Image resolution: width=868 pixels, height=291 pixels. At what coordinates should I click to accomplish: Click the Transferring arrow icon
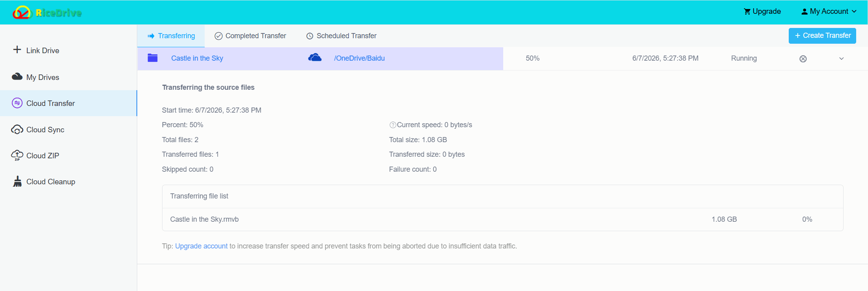tap(151, 36)
